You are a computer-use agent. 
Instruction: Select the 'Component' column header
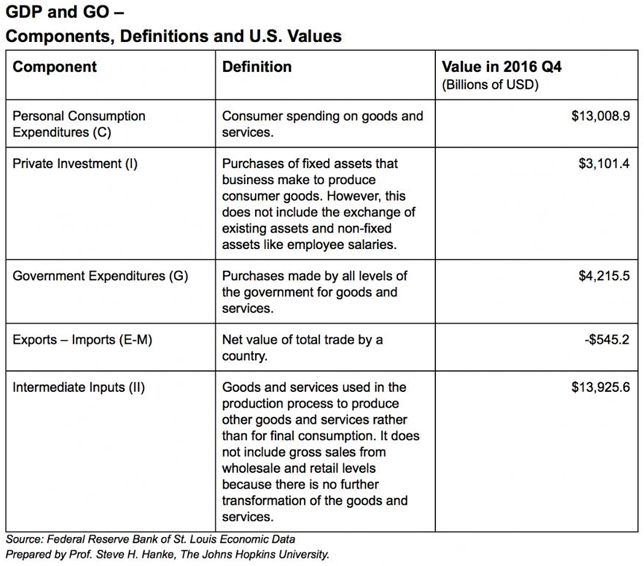pyautogui.click(x=55, y=67)
